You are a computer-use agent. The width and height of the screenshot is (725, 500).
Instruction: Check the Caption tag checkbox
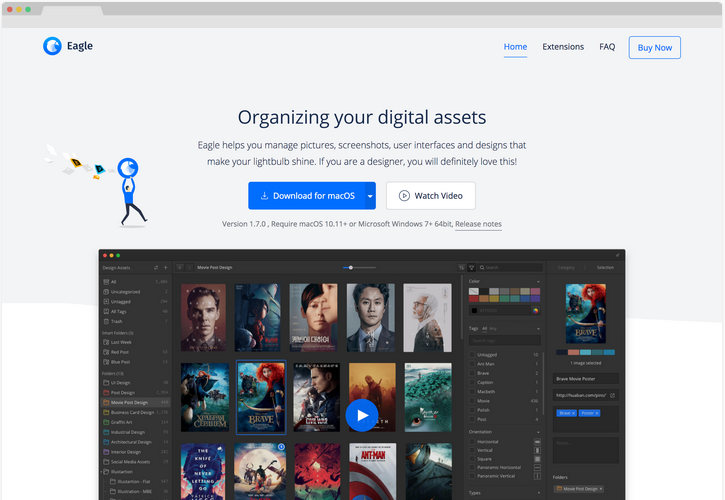[472, 383]
